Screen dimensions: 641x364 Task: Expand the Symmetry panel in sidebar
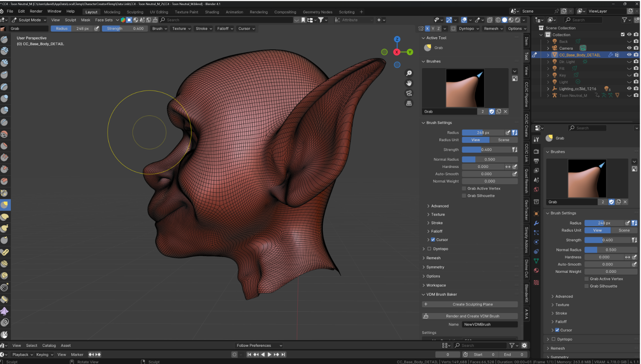(435, 267)
